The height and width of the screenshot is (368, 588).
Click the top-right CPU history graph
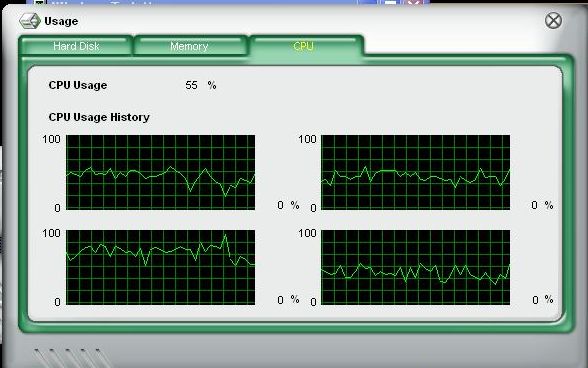click(x=416, y=172)
